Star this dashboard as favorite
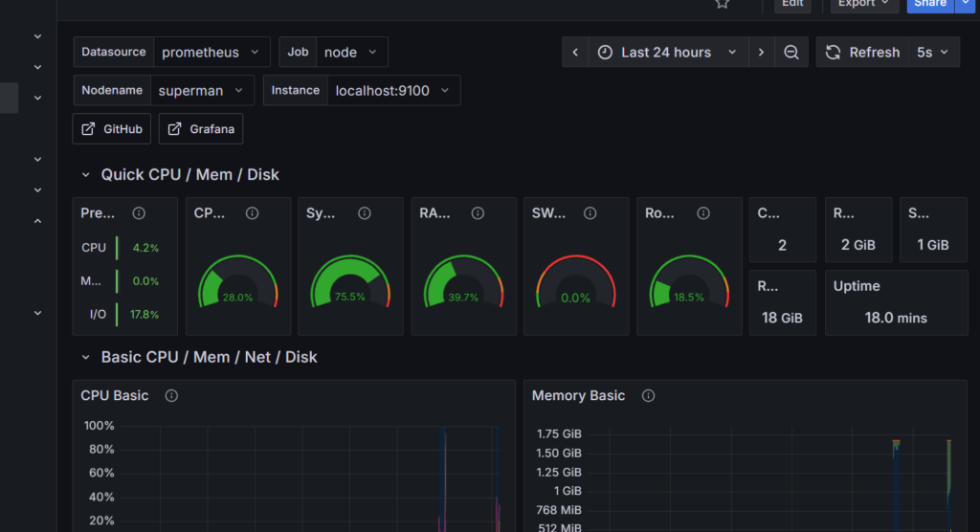Image resolution: width=980 pixels, height=532 pixels. [723, 4]
